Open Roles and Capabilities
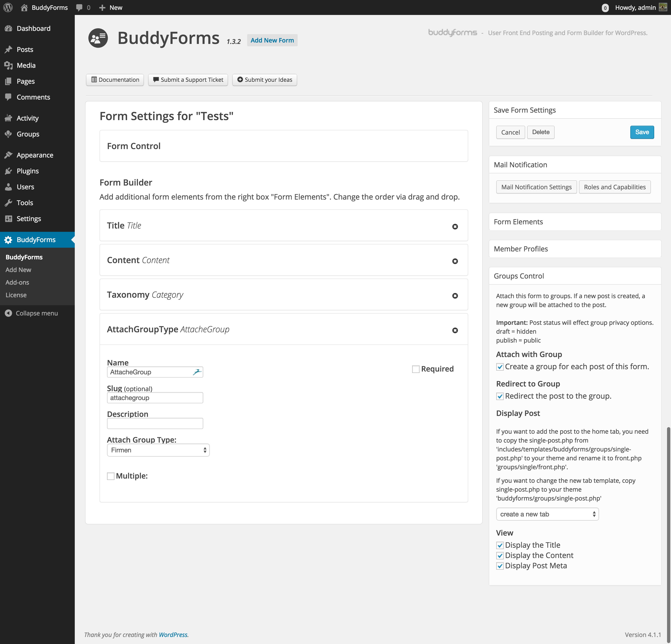 pos(614,187)
